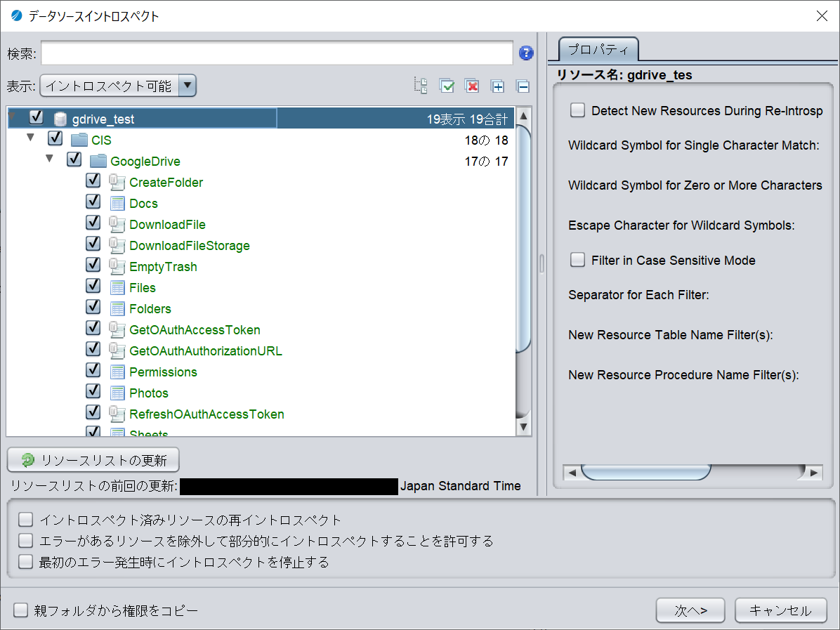Screen dimensions: 840x630
Task: Uncheck the CIS checkbox
Action: click(x=55, y=138)
